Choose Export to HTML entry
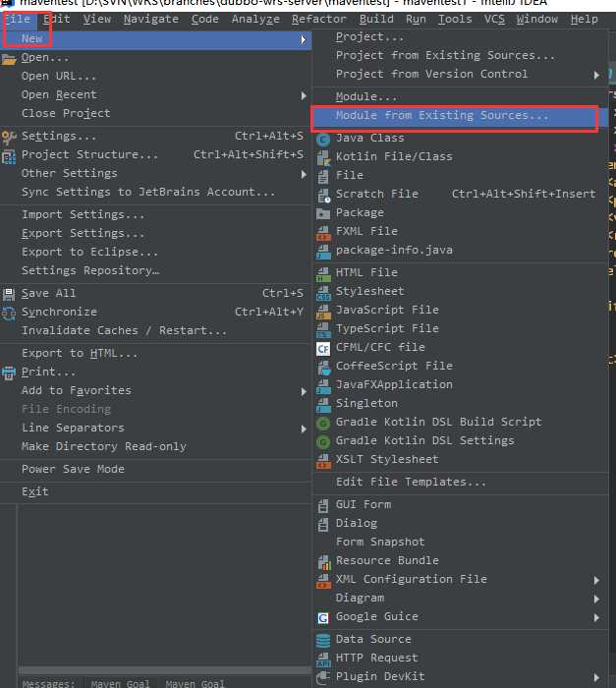Screen dimensions: 616x688 [80, 354]
